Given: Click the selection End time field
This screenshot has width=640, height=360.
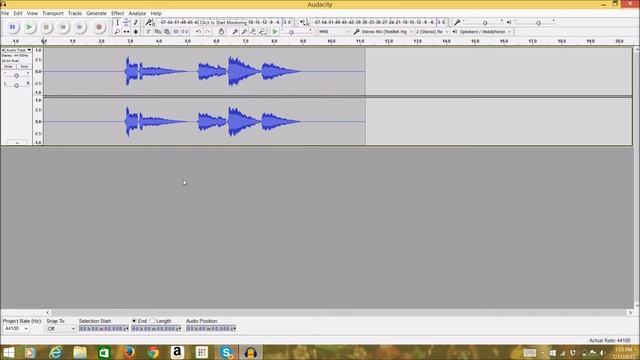Looking at the screenshot, I should (157, 329).
